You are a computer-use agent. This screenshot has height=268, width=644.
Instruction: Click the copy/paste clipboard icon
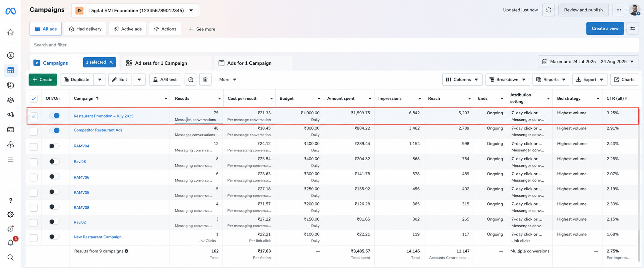191,80
